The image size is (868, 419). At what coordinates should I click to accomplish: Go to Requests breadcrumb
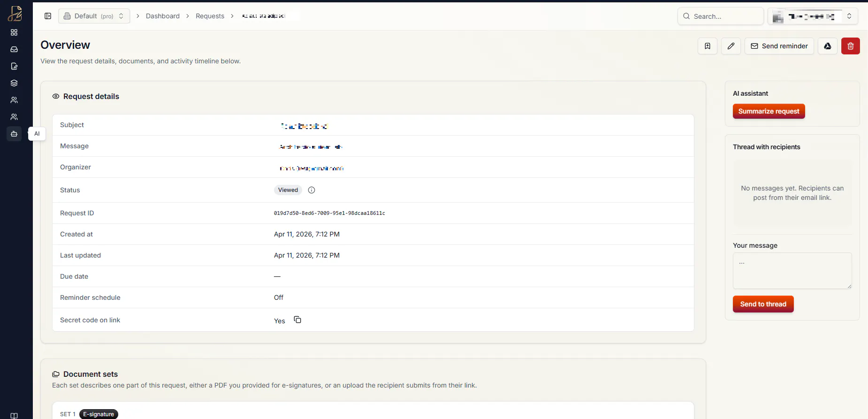click(210, 16)
